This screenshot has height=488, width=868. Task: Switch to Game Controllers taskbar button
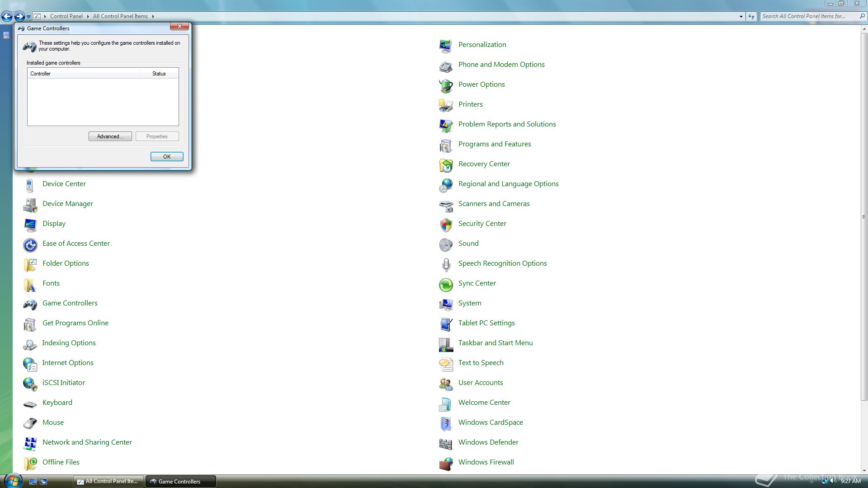pos(180,481)
